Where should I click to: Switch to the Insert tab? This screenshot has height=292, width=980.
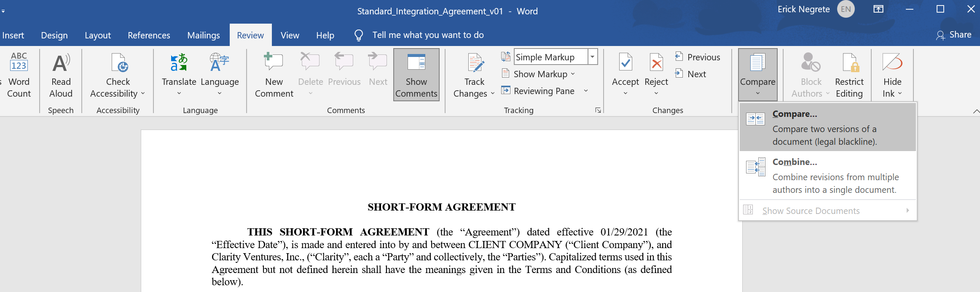13,35
